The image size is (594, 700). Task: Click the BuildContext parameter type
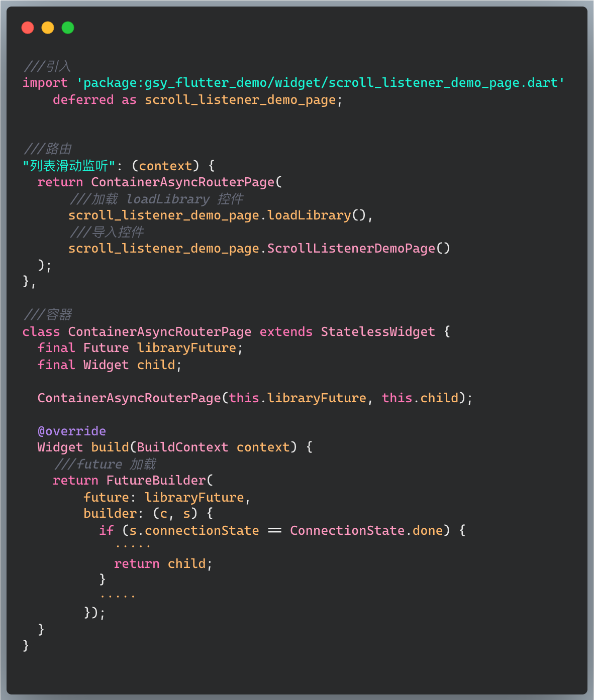(x=182, y=447)
